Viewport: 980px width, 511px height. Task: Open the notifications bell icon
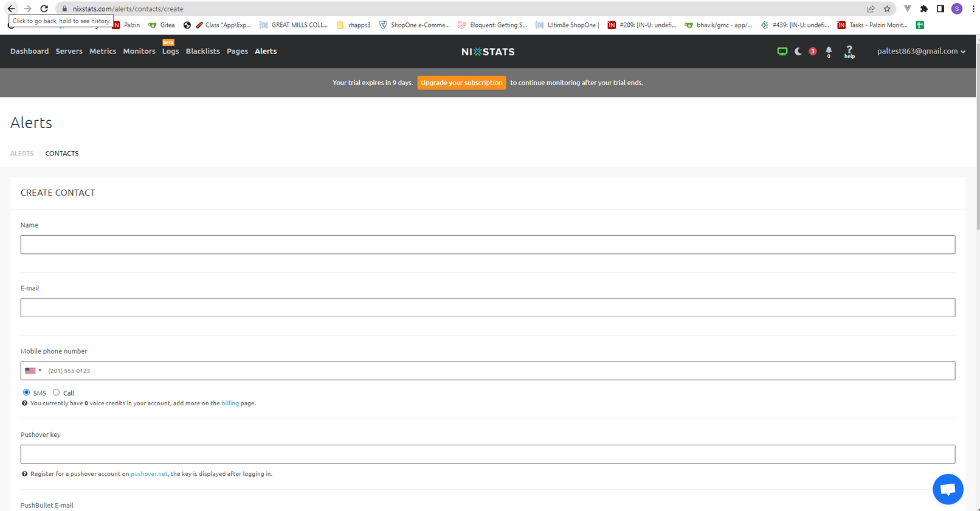click(829, 52)
